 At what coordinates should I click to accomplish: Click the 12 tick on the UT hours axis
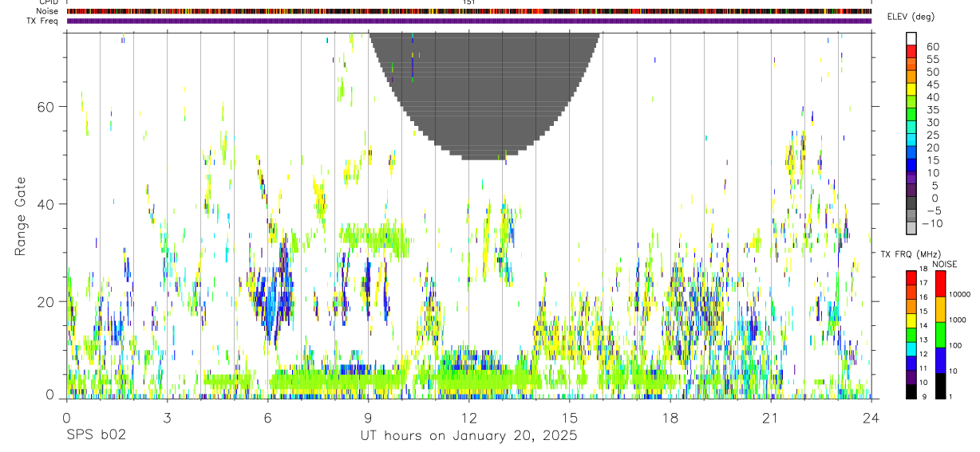click(x=468, y=419)
